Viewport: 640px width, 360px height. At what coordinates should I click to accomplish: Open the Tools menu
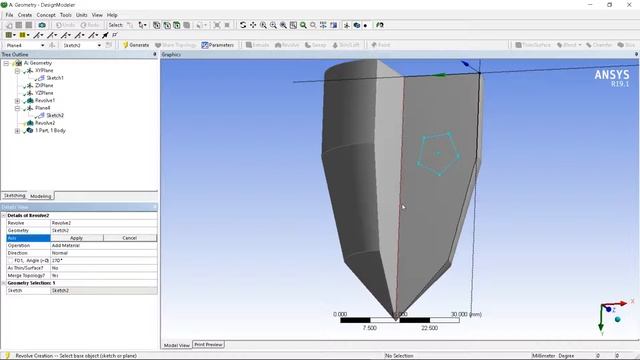[66, 15]
